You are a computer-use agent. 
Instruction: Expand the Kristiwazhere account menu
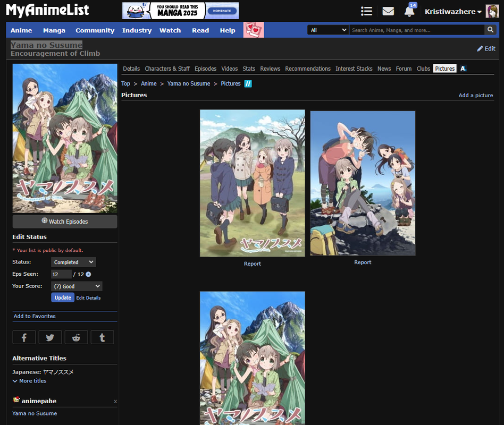453,12
